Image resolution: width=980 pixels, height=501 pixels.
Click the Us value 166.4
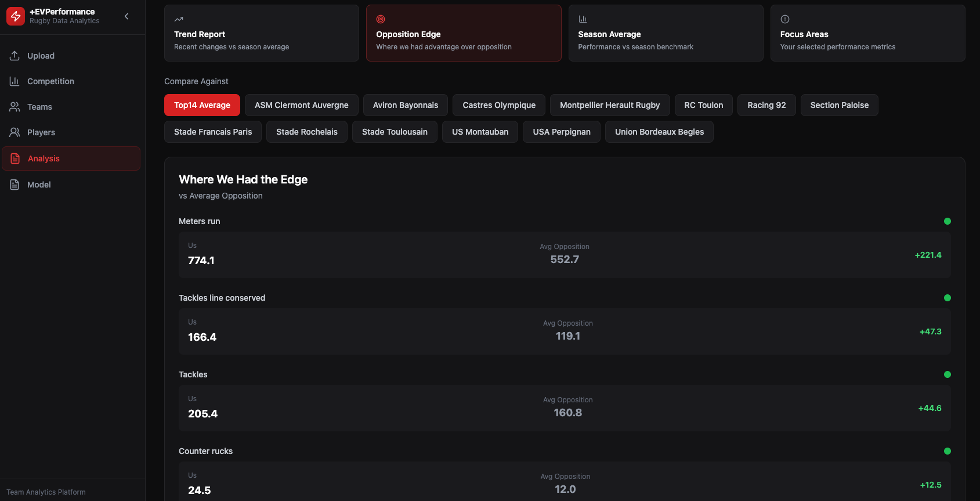coord(202,337)
